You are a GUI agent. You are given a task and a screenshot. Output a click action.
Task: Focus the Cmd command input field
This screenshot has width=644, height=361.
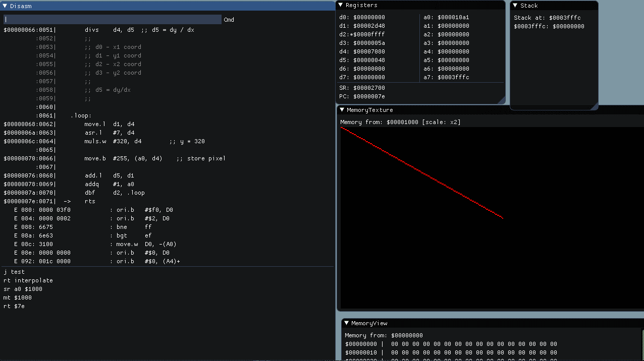coord(113,20)
